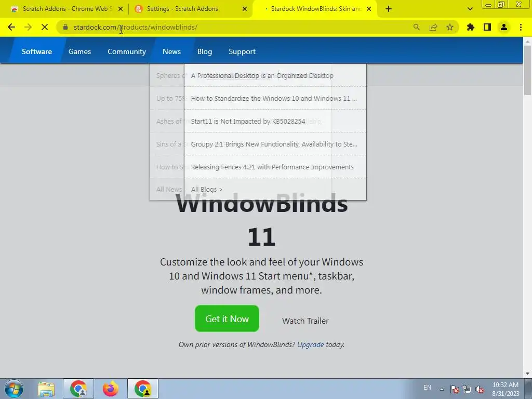Open the Blog menu
532x399 pixels.
tap(205, 51)
